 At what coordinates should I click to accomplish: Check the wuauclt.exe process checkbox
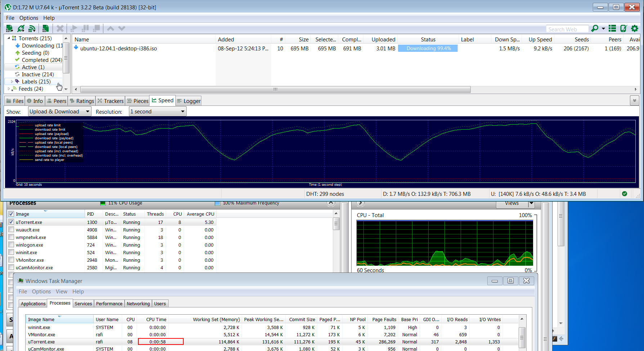pos(11,230)
